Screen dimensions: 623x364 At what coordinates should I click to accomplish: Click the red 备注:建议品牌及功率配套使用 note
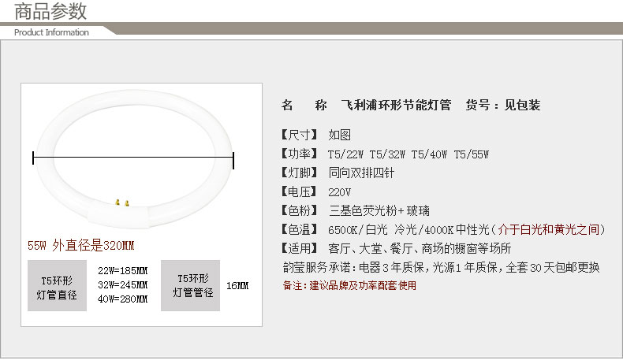[x=349, y=285]
